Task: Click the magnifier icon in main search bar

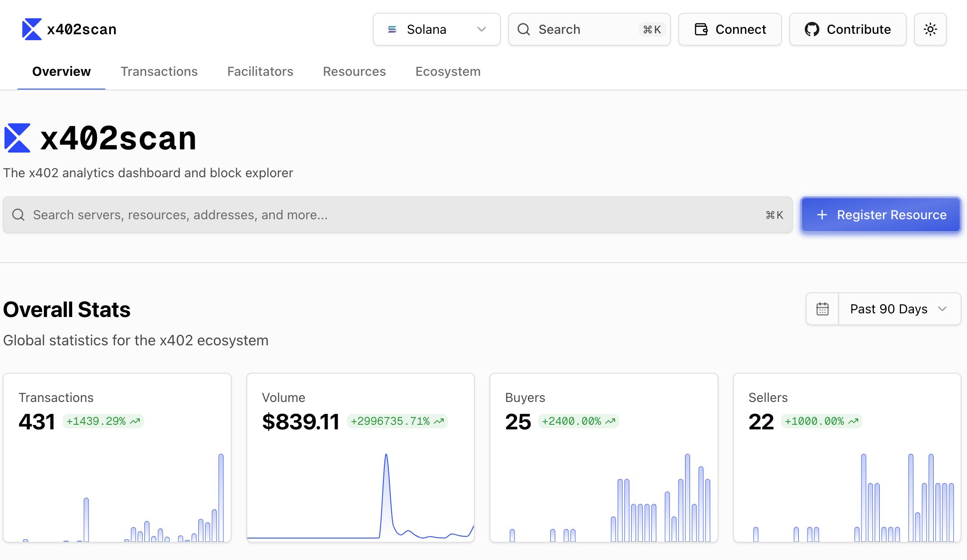Action: (x=18, y=215)
